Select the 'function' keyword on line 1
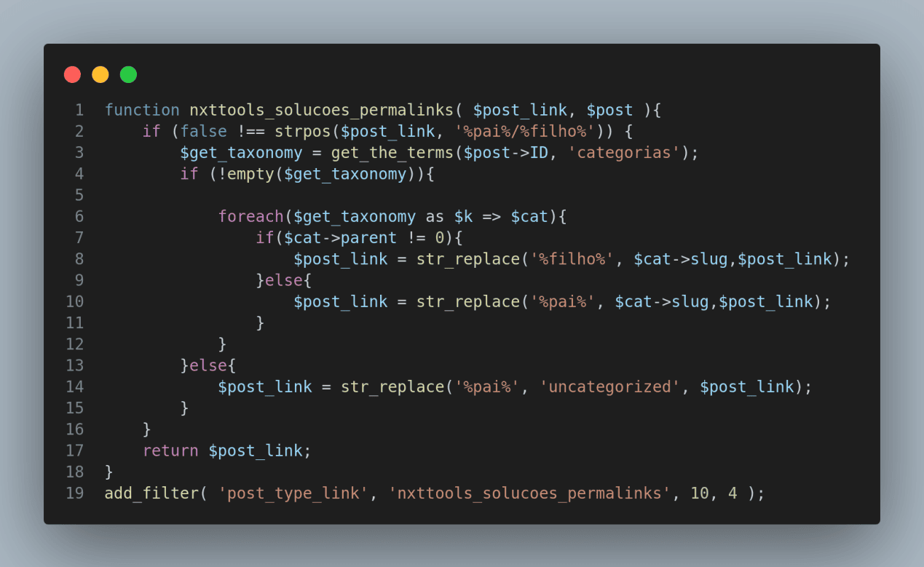The width and height of the screenshot is (924, 567). [142, 110]
